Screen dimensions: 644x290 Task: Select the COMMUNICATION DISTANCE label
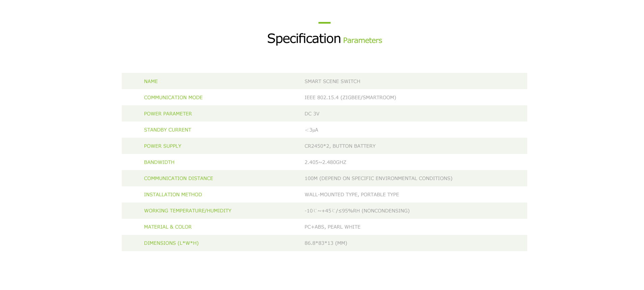coord(179,179)
